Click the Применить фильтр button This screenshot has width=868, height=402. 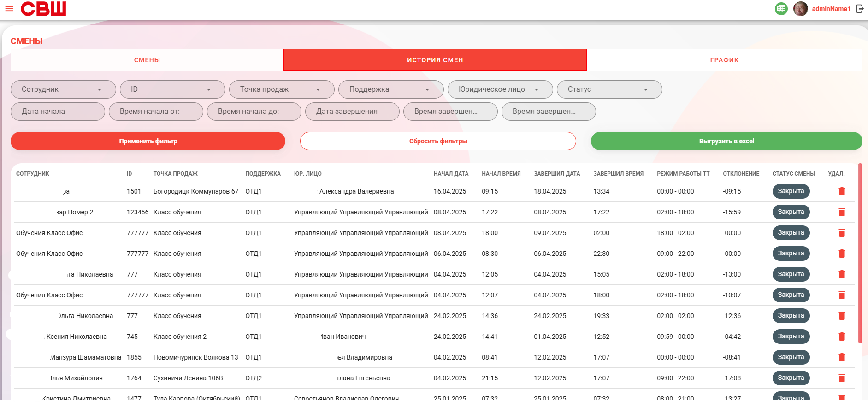(x=148, y=141)
